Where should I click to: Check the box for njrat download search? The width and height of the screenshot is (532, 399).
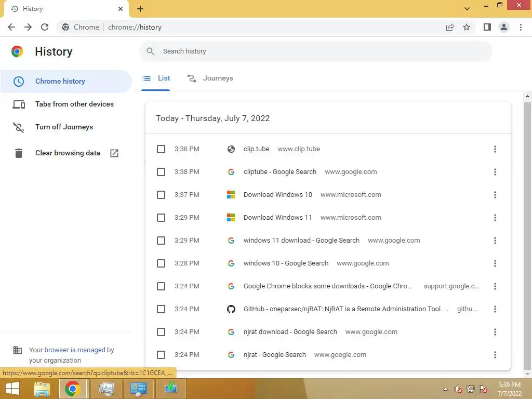pos(161,332)
